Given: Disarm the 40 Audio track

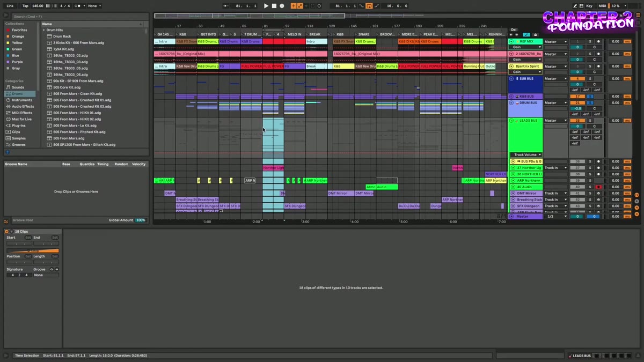Looking at the screenshot, I should pyautogui.click(x=598, y=187).
